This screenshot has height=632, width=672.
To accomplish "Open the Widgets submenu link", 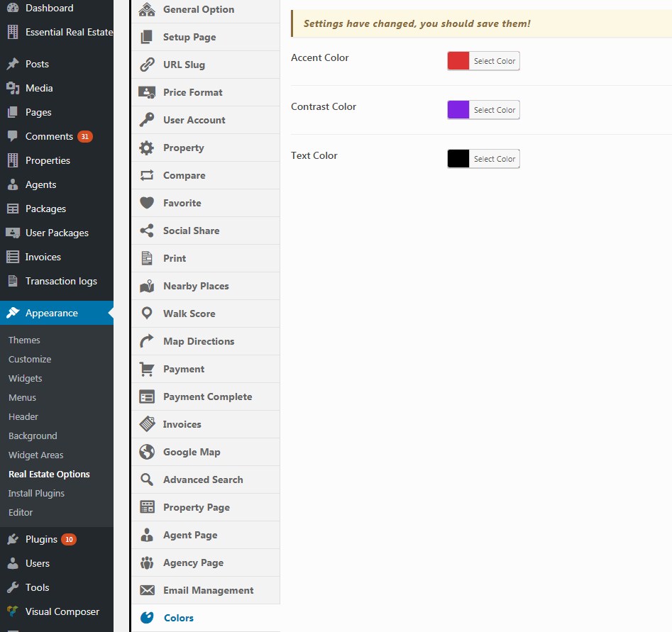I will [26, 378].
